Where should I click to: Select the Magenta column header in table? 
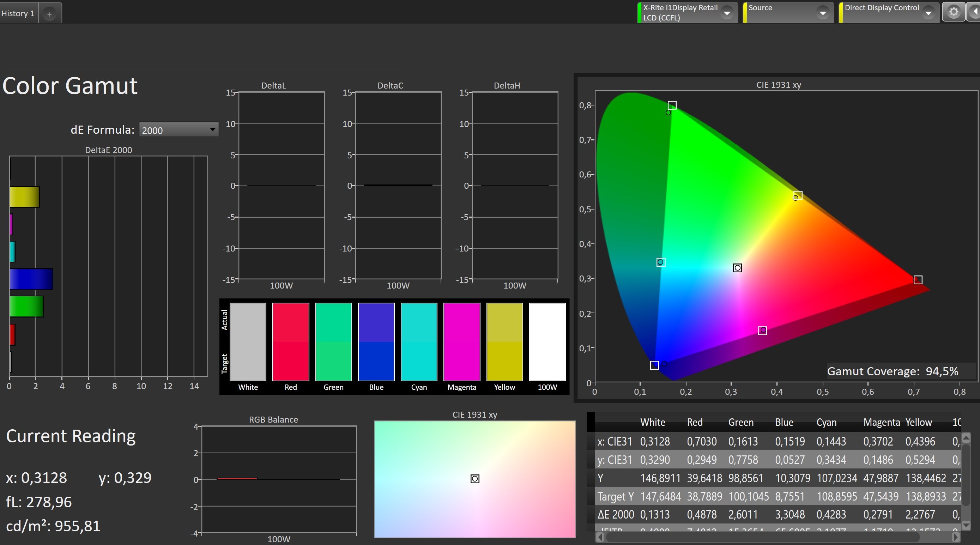click(x=881, y=422)
